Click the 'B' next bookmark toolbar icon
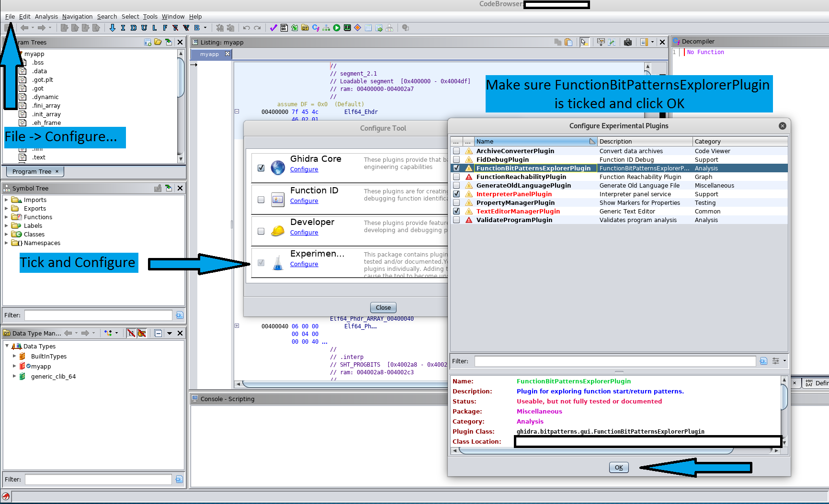Screen dimensions: 829x504 [x=197, y=28]
